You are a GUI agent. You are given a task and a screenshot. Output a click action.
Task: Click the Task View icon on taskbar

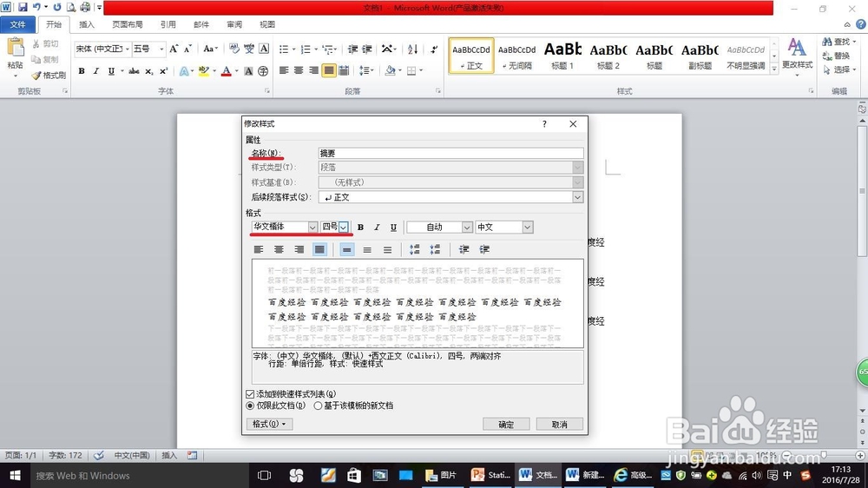[x=265, y=475]
